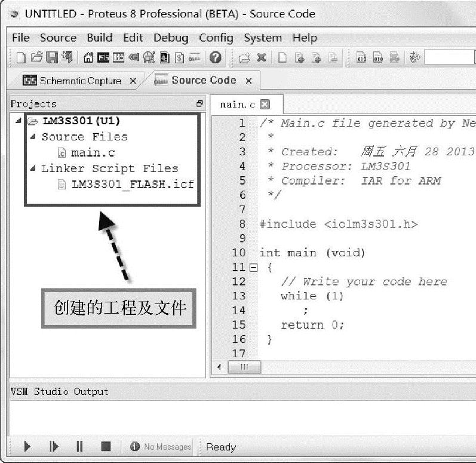Open the Config menu
This screenshot has height=463, width=476.
coord(216,38)
